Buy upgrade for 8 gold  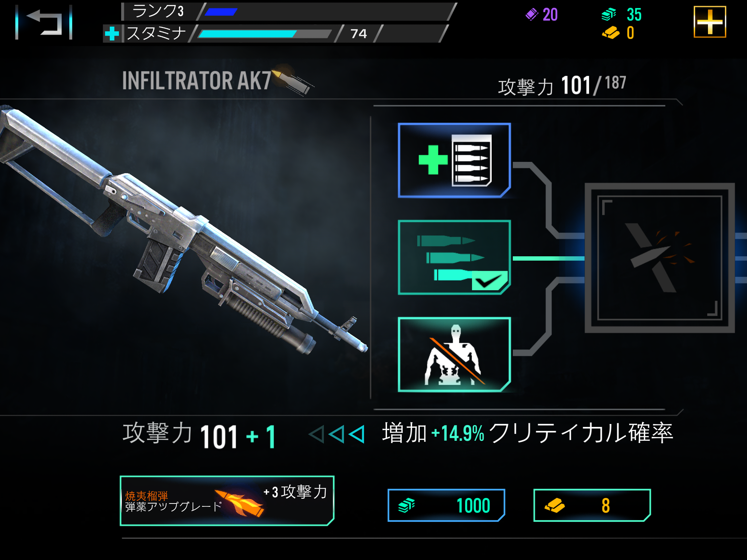[592, 505]
